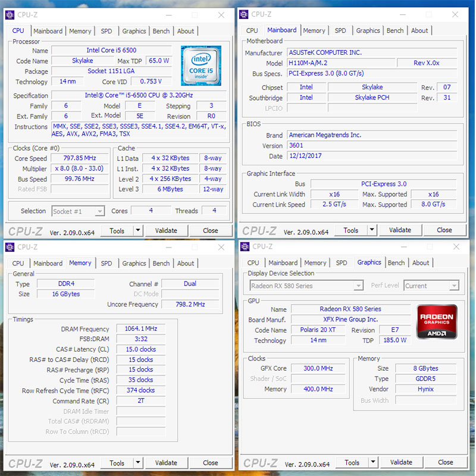Click the Core Speed value 797.85 MHz
476x476 pixels.
pos(80,158)
